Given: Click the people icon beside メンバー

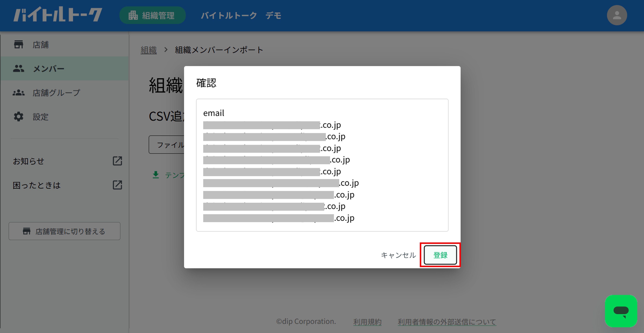Looking at the screenshot, I should 19,68.
